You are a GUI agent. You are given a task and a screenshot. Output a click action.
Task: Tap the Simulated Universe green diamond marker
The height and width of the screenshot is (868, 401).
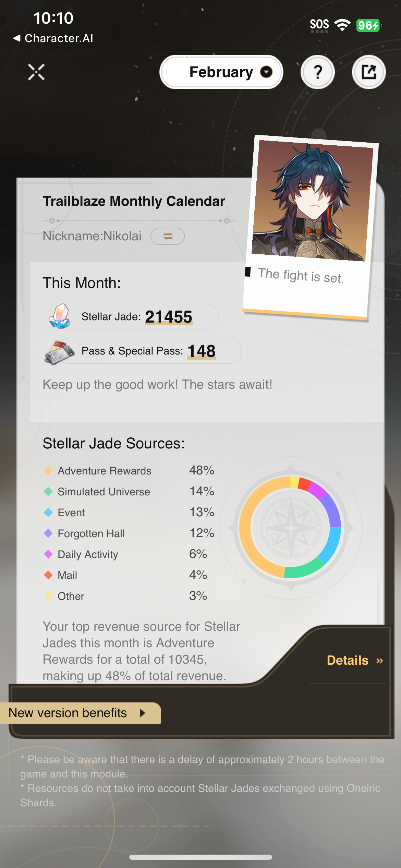(48, 492)
